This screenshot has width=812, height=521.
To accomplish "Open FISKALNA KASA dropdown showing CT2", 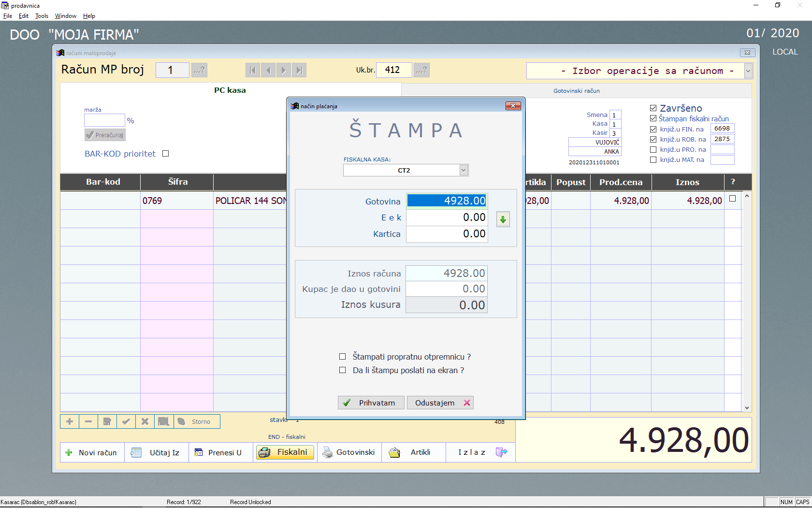I will pyautogui.click(x=464, y=170).
